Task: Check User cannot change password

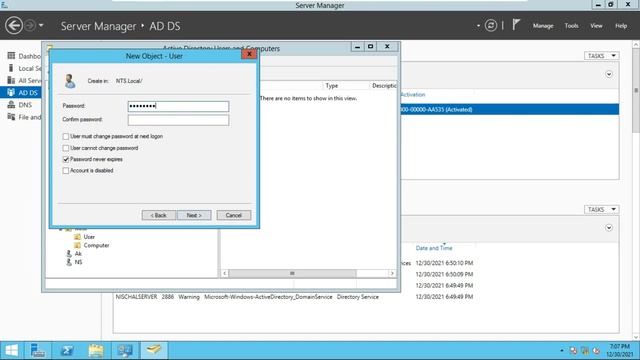Action: pos(66,148)
